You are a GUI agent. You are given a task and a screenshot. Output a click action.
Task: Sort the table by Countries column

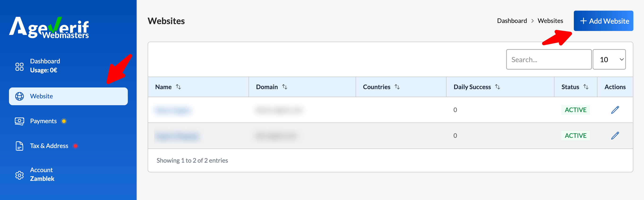tap(397, 87)
